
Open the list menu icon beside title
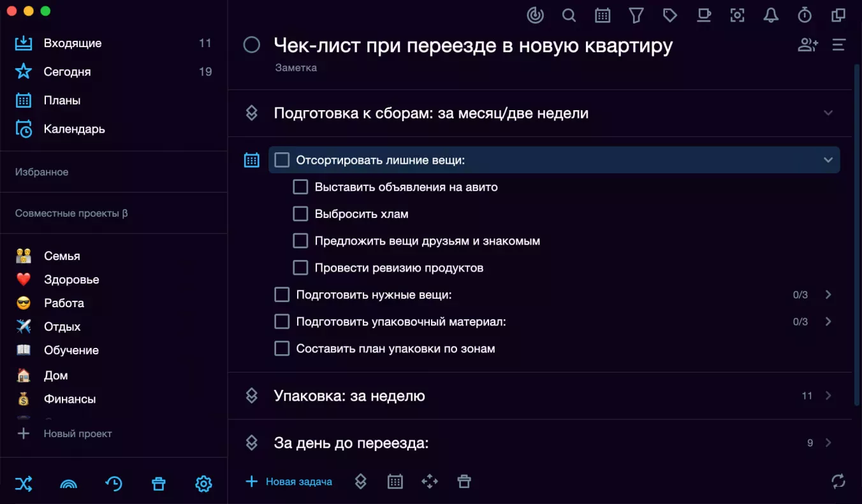tap(839, 45)
